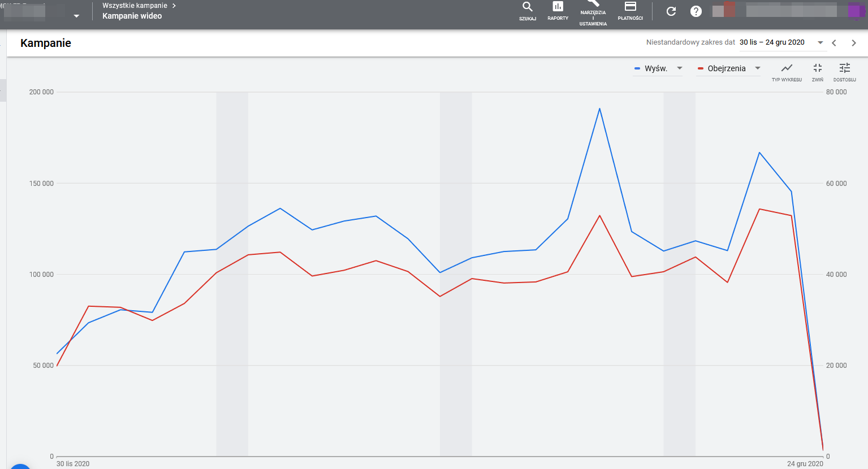Open the Raporty reports icon
868x469 pixels.
pyautogui.click(x=558, y=8)
